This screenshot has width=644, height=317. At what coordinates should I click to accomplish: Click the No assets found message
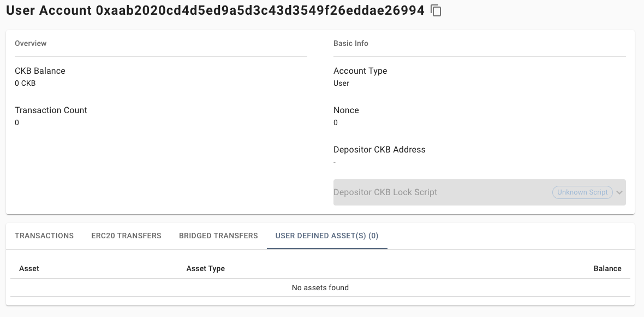click(x=320, y=287)
